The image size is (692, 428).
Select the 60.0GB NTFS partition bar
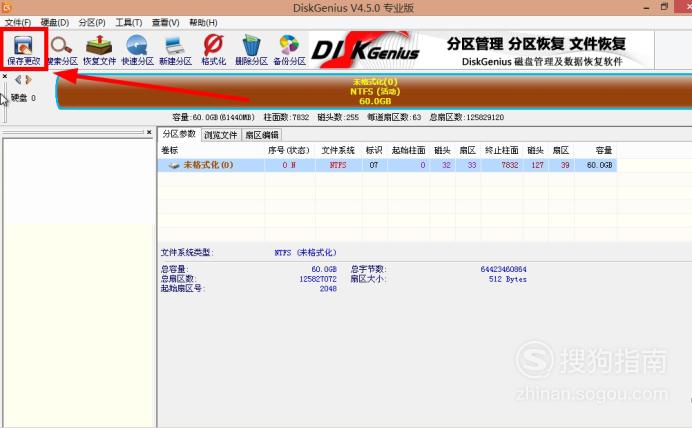[x=374, y=91]
